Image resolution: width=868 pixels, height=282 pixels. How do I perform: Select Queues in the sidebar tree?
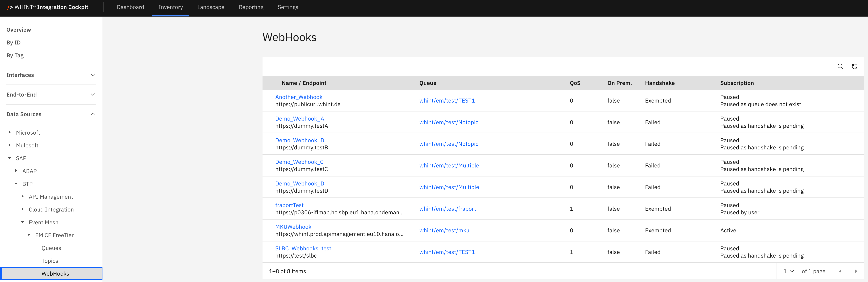tap(51, 248)
